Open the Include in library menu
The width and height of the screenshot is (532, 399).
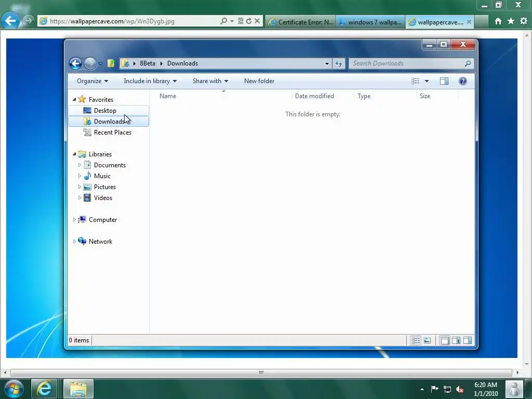coord(150,81)
